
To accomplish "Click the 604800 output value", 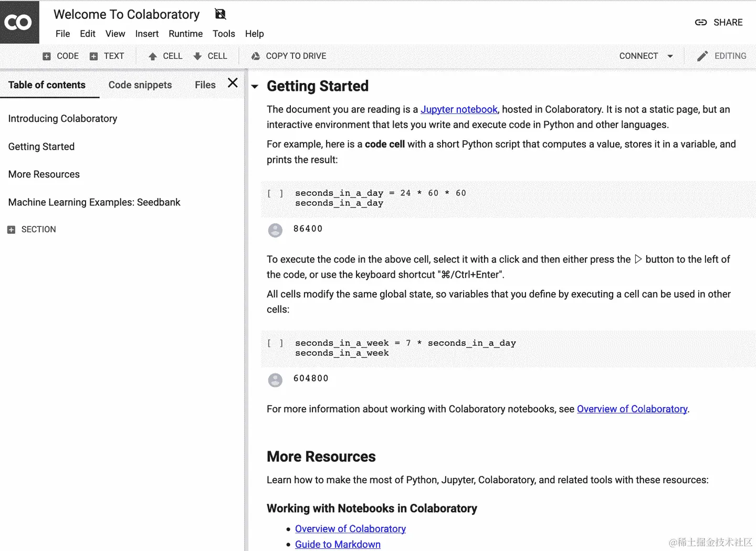I will (311, 379).
